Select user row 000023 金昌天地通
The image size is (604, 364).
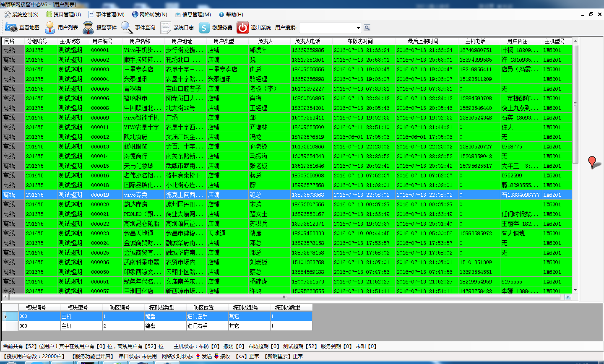(286, 233)
